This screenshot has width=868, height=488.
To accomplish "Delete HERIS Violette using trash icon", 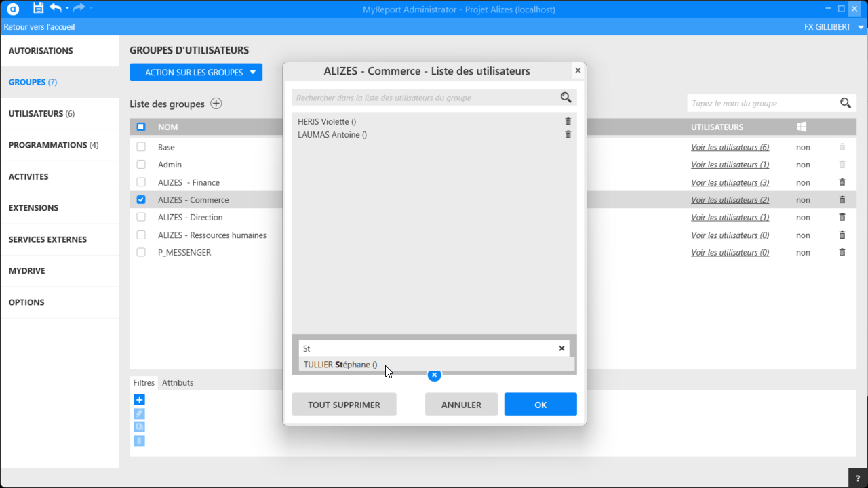I will 568,121.
